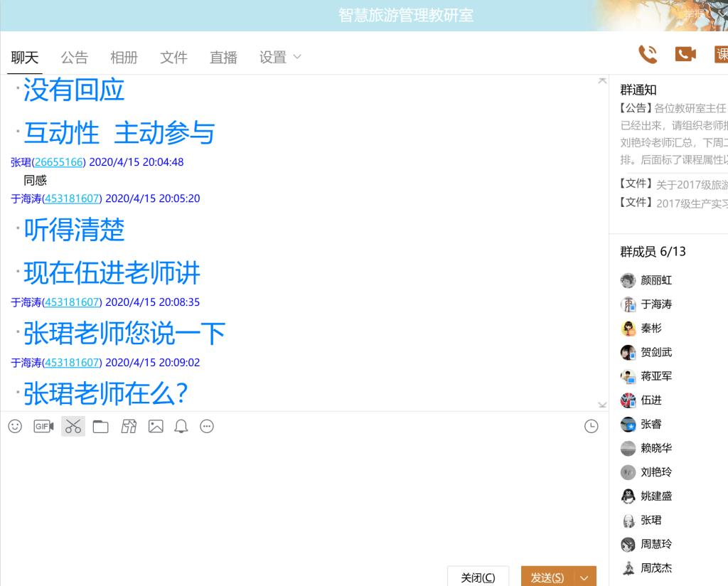Image resolution: width=728 pixels, height=586 pixels.
Task: Click the 关闭(C) button
Action: 478,577
